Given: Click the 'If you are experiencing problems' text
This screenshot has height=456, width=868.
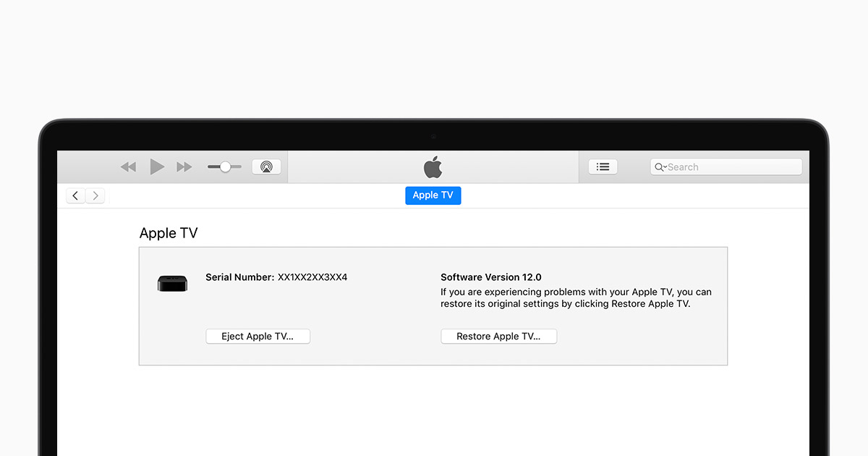Looking at the screenshot, I should (x=576, y=298).
